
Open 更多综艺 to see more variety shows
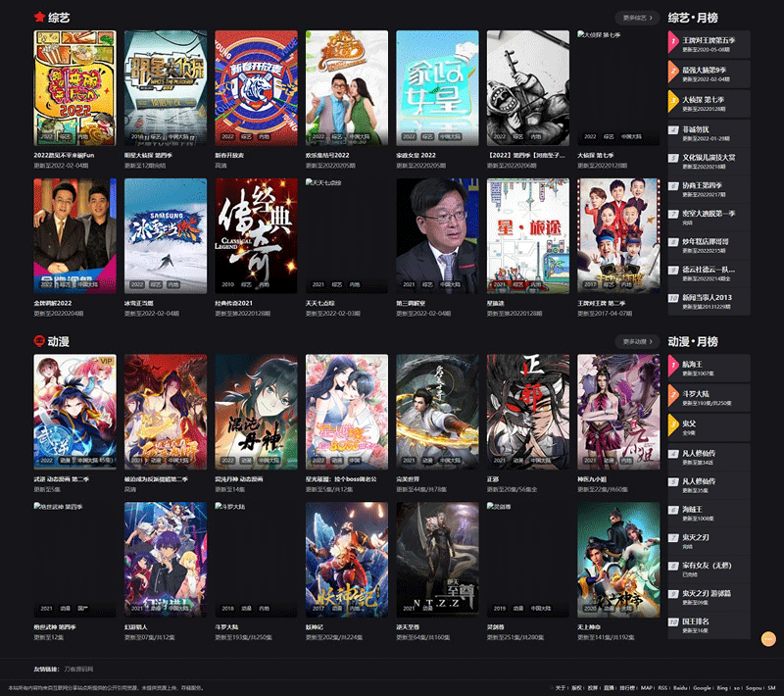click(x=637, y=18)
